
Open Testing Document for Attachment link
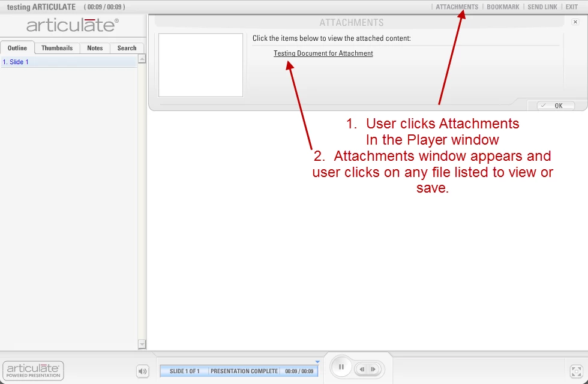323,53
